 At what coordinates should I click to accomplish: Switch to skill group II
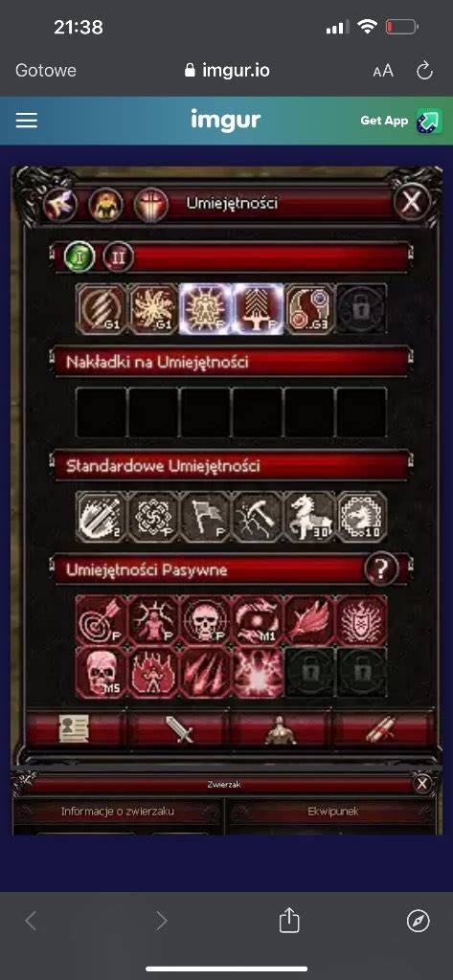[x=118, y=256]
